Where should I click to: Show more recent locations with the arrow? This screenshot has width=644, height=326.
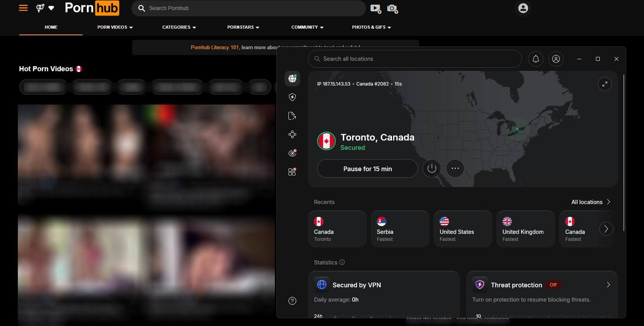(606, 229)
